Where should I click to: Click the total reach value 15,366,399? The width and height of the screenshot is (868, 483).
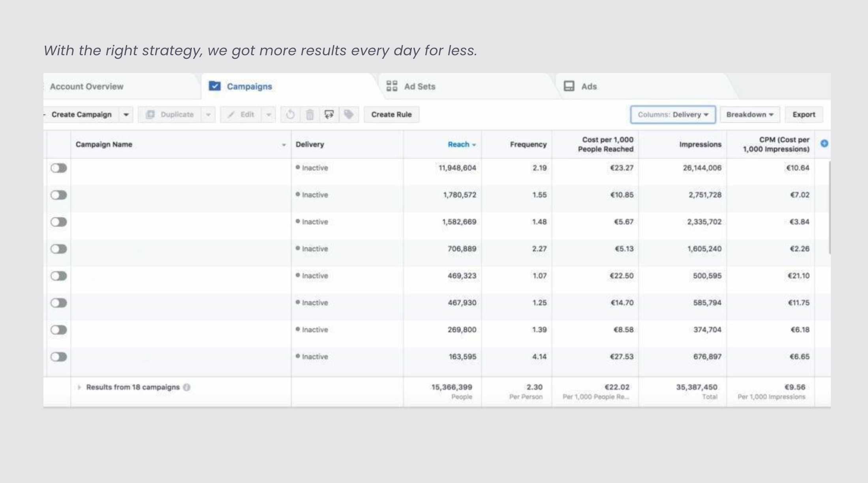(x=452, y=387)
